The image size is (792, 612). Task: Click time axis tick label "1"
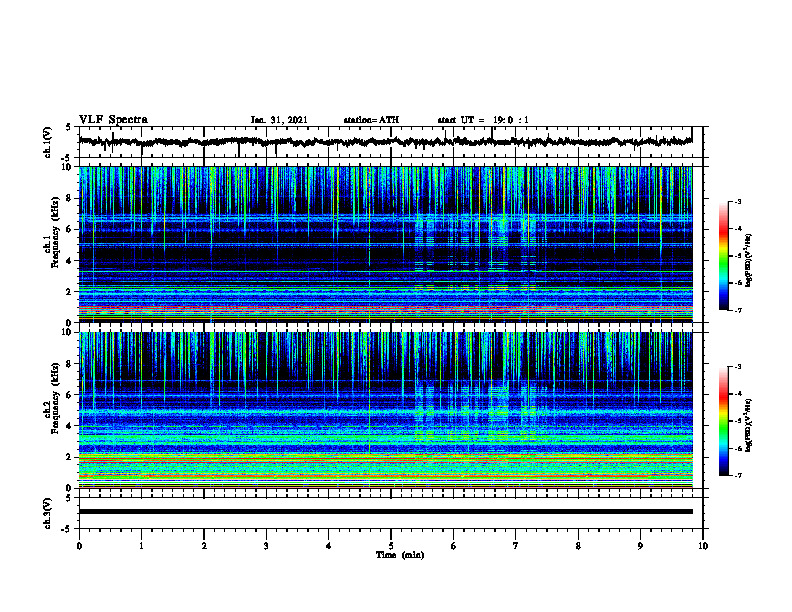click(x=141, y=546)
